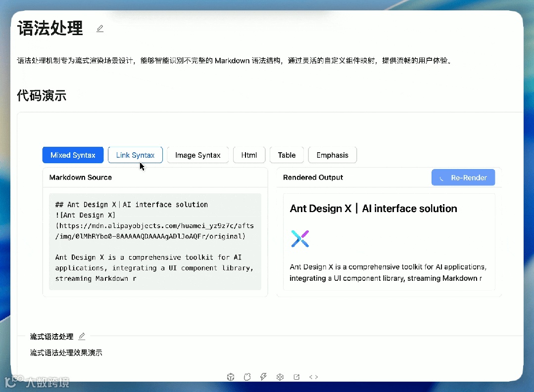Switch to Table tab
534x392 pixels.
pos(287,155)
